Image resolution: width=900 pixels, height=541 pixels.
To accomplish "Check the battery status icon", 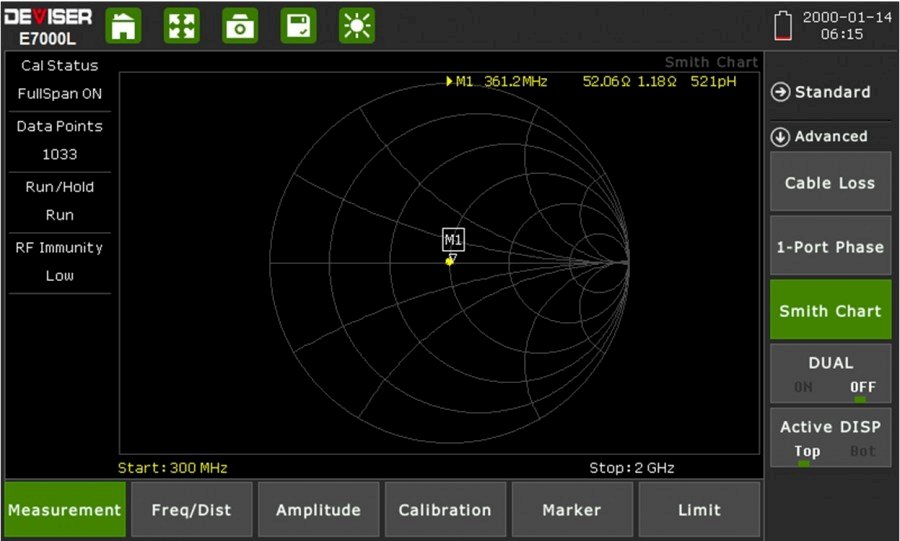I will pos(783,26).
